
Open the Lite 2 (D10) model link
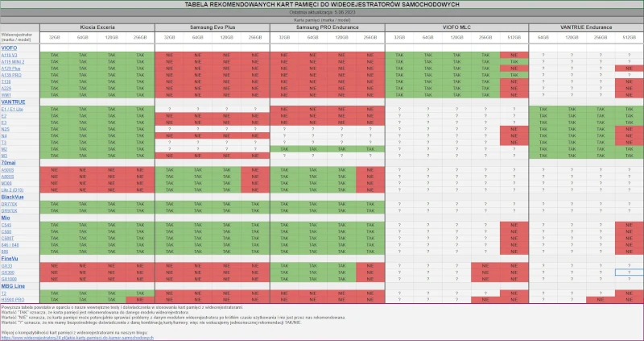click(x=12, y=189)
